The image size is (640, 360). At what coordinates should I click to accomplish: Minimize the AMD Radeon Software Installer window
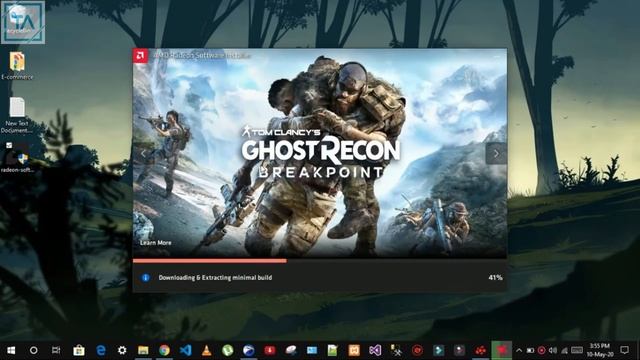point(497,56)
